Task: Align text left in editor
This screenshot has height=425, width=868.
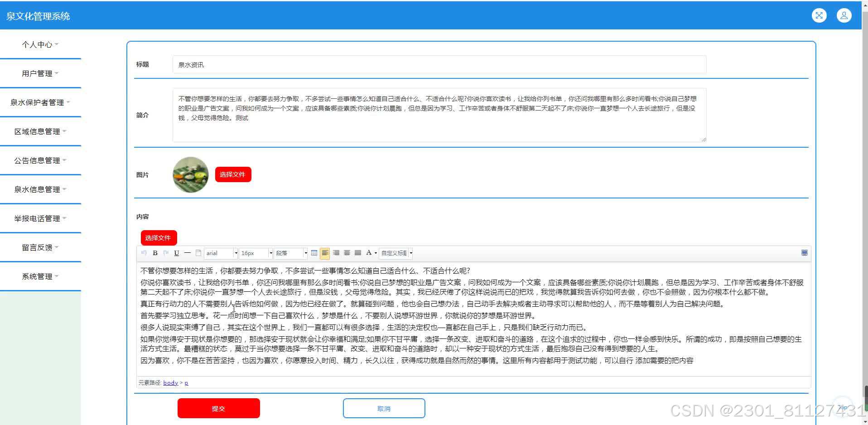Action: [325, 253]
